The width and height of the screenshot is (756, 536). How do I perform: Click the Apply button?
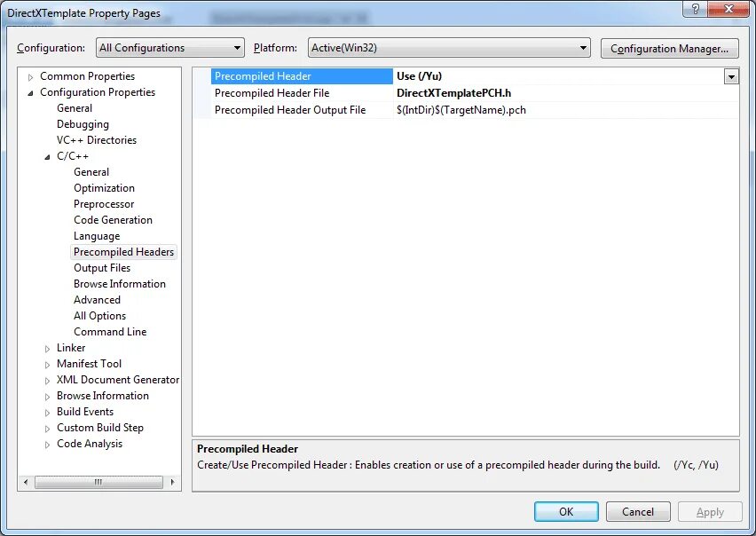710,511
